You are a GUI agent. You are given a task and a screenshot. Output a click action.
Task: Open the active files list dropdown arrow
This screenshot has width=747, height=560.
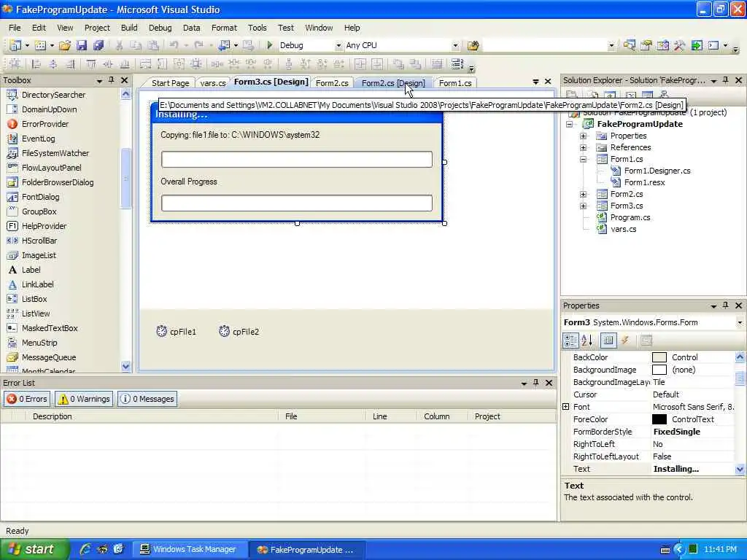535,82
